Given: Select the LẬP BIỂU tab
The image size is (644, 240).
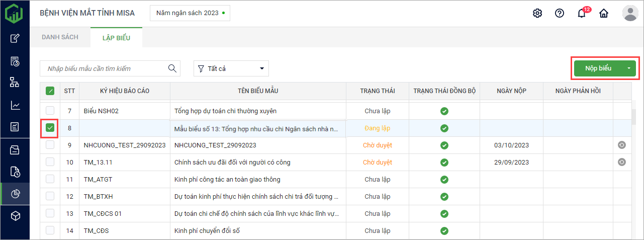Looking at the screenshot, I should [116, 37].
